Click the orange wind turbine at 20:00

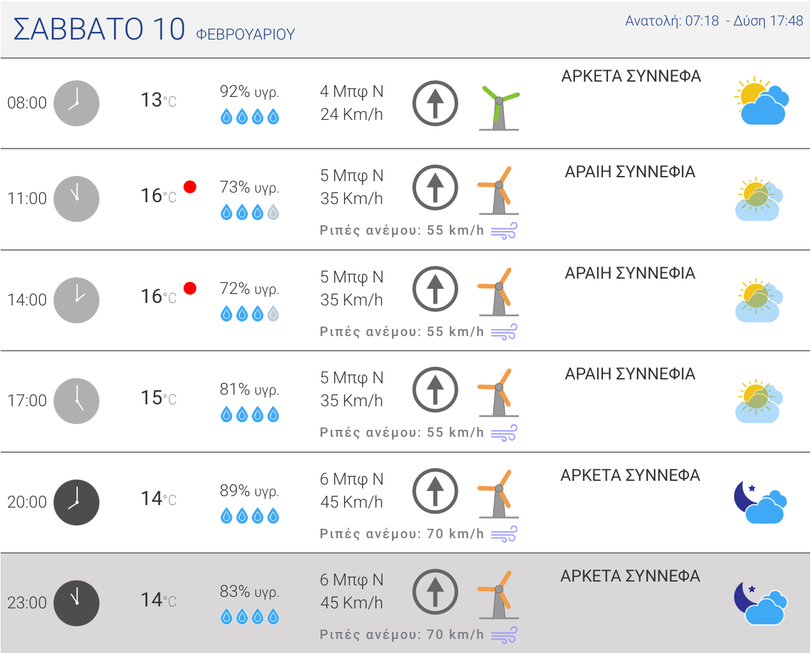click(x=498, y=494)
